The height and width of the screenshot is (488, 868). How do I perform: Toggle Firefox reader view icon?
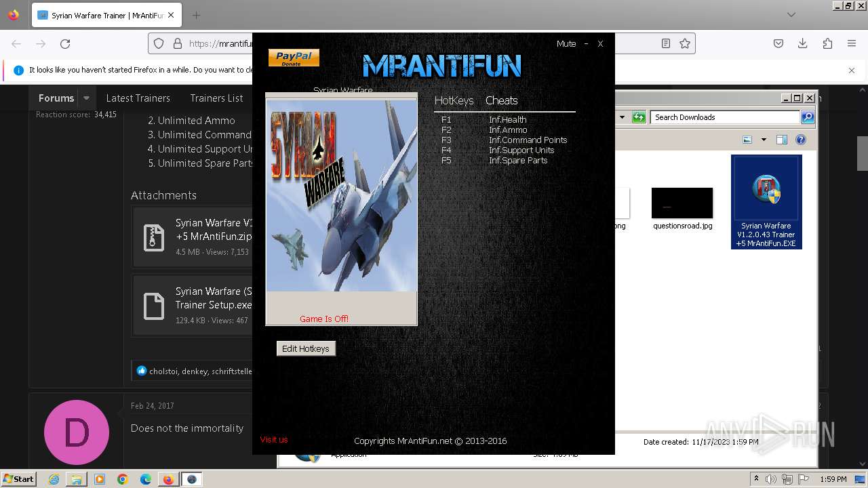pyautogui.click(x=666, y=43)
